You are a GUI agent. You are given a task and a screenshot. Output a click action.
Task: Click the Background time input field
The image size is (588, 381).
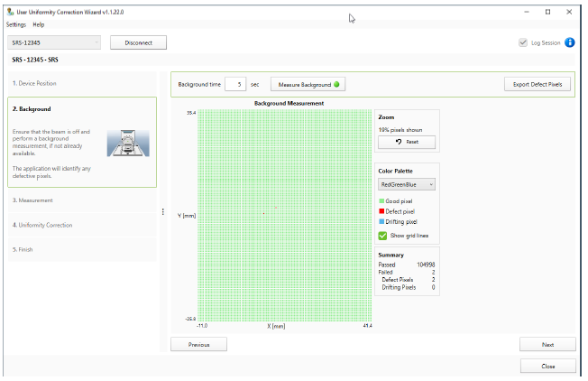[235, 85]
